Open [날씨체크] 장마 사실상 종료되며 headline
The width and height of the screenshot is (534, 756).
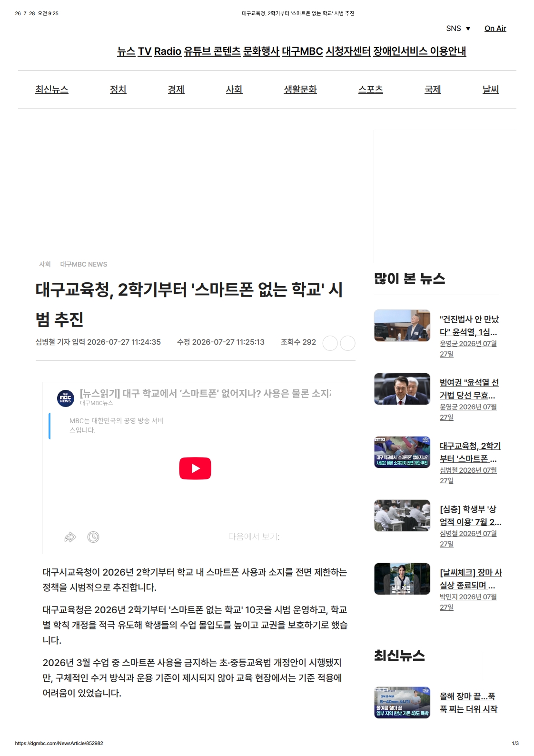[471, 579]
